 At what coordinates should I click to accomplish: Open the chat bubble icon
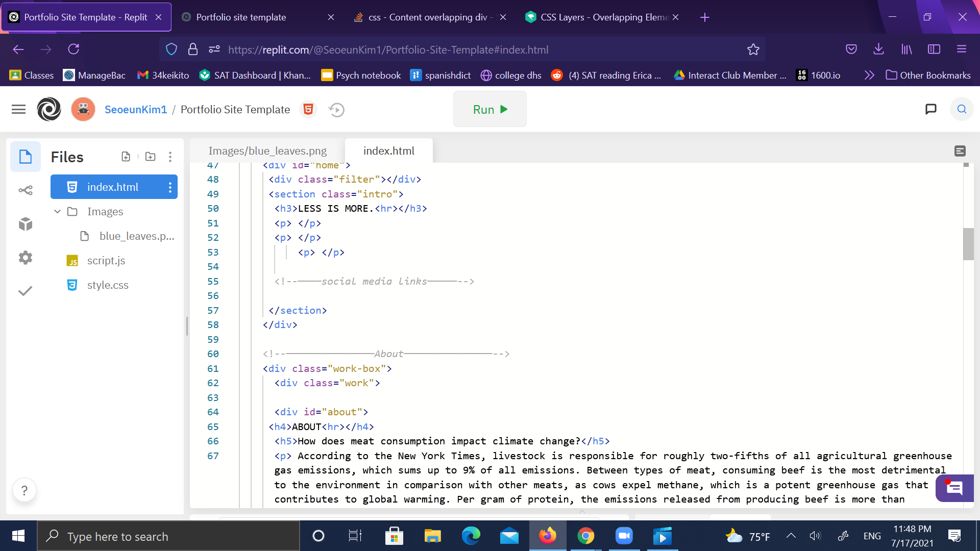(930, 109)
